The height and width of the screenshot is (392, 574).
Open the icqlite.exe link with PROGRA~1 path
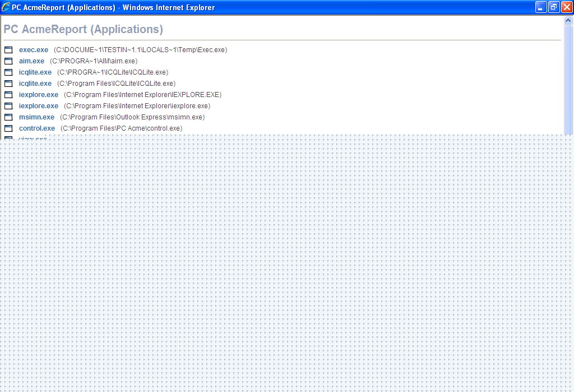35,72
